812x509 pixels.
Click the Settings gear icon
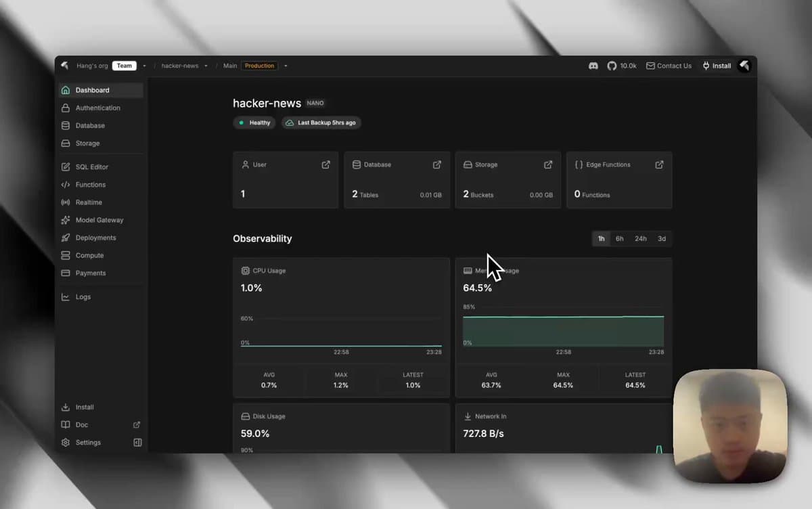tap(66, 442)
